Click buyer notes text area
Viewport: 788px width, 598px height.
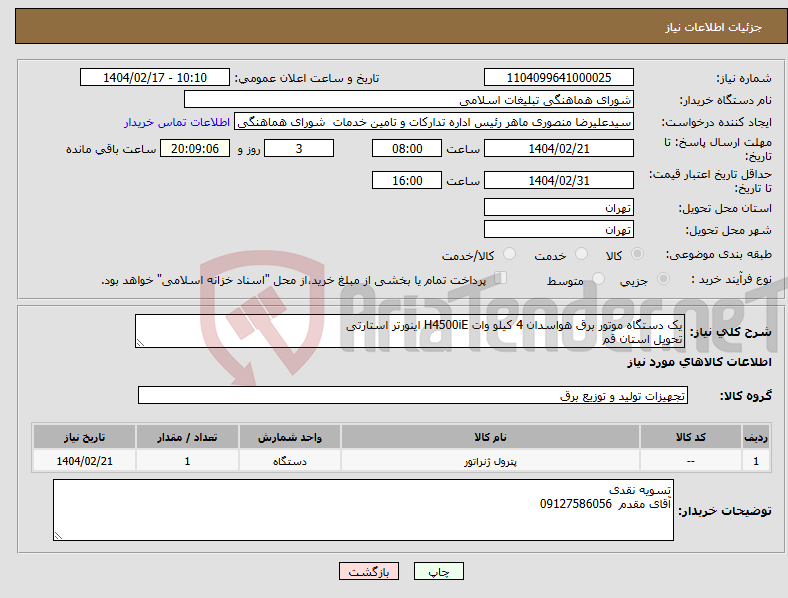[x=363, y=510]
